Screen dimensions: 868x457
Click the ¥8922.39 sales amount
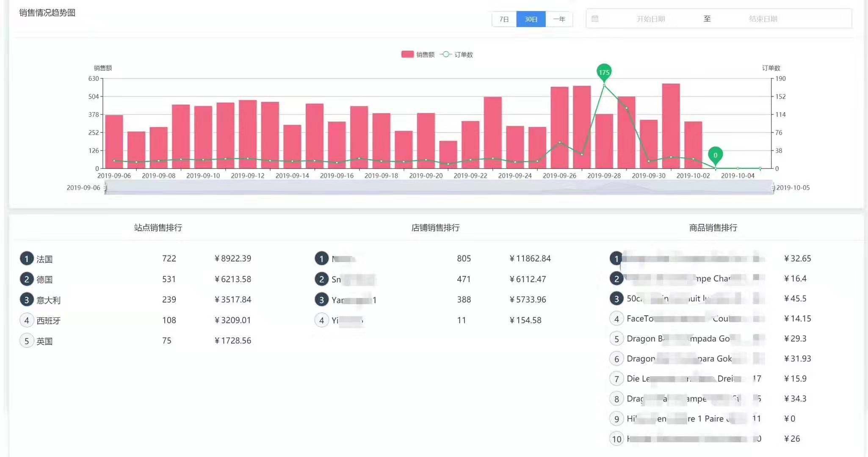pos(233,259)
